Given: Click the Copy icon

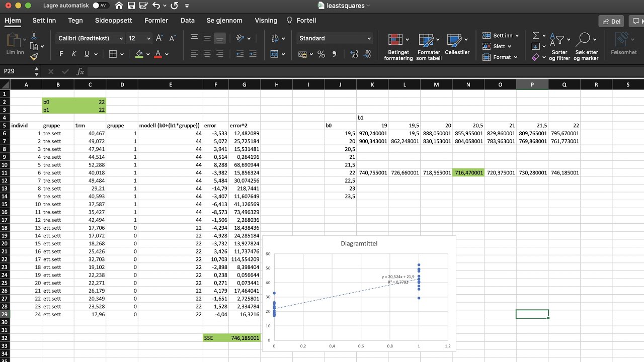Looking at the screenshot, I should coord(35,47).
